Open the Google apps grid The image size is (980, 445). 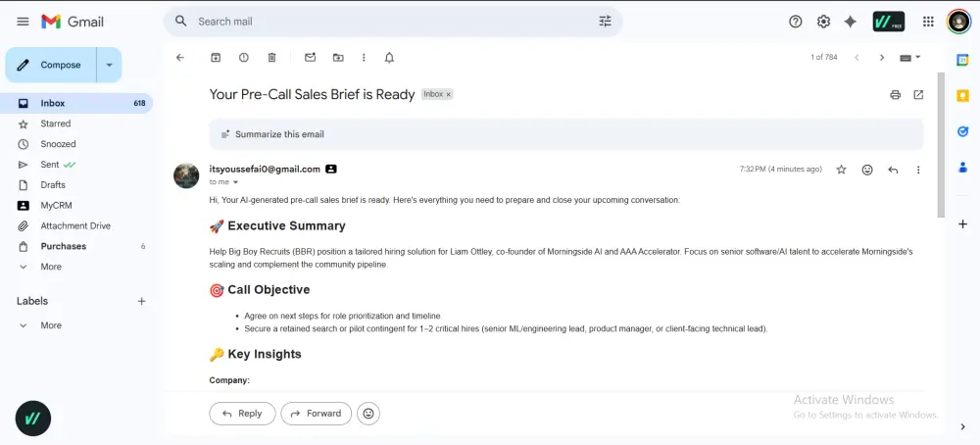(928, 22)
